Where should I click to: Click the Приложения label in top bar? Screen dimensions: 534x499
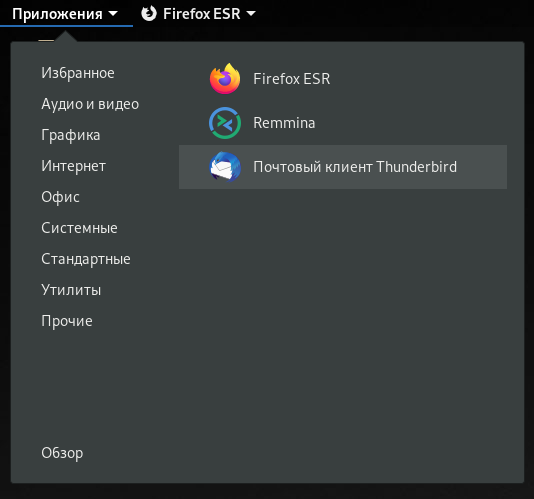[x=57, y=14]
